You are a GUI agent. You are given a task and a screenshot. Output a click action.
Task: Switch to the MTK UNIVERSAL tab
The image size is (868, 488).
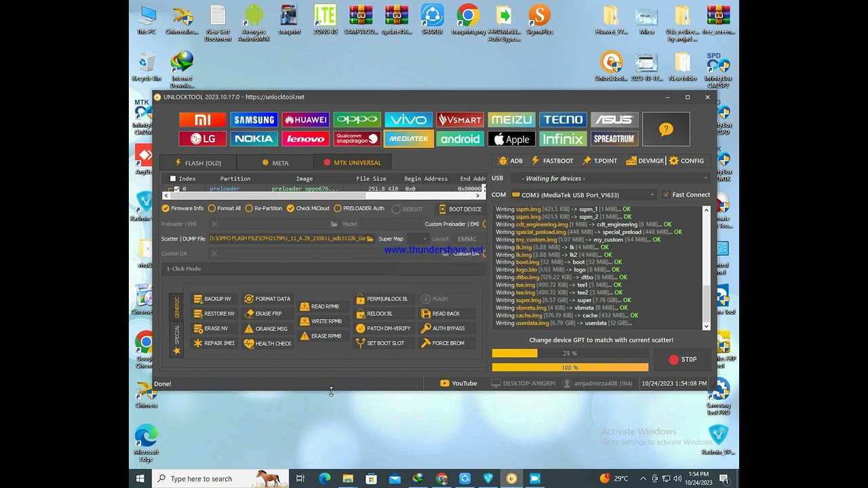tap(352, 163)
